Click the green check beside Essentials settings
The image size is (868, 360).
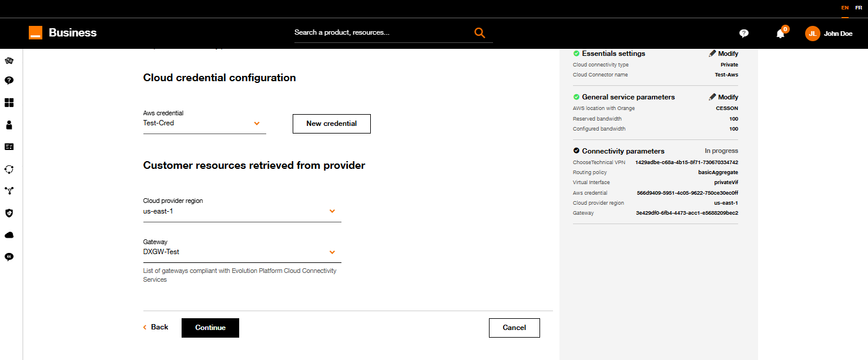tap(577, 54)
